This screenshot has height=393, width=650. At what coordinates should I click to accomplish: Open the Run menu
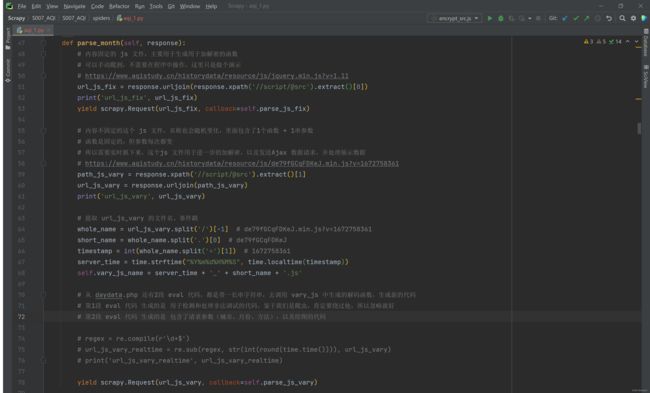pos(140,6)
